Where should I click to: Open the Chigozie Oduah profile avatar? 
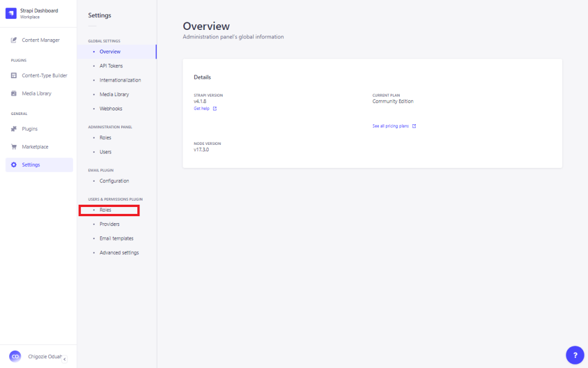click(15, 356)
